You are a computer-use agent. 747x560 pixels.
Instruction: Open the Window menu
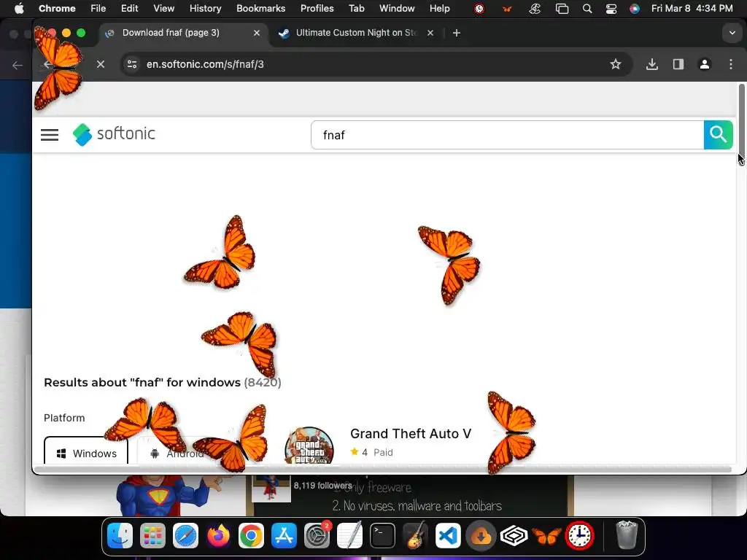pos(397,8)
